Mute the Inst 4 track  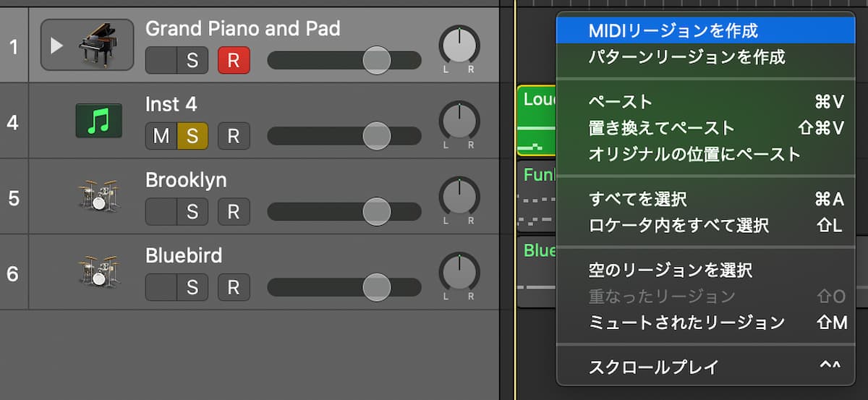(161, 136)
